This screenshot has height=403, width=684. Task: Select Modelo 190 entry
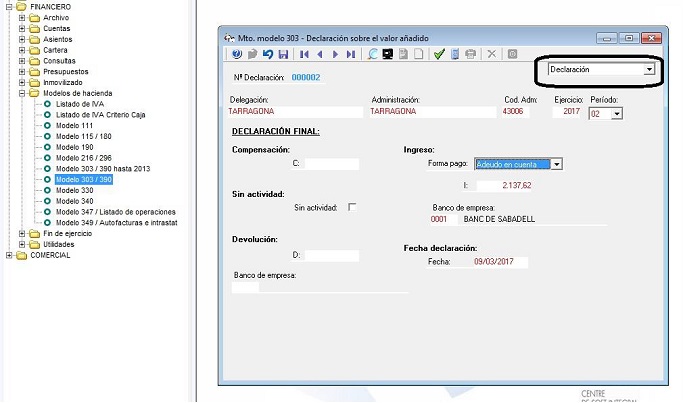tap(74, 147)
